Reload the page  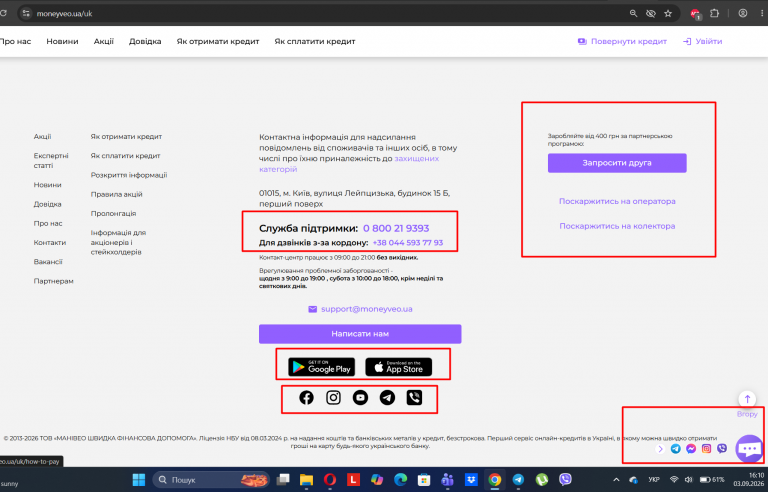pyautogui.click(x=3, y=14)
